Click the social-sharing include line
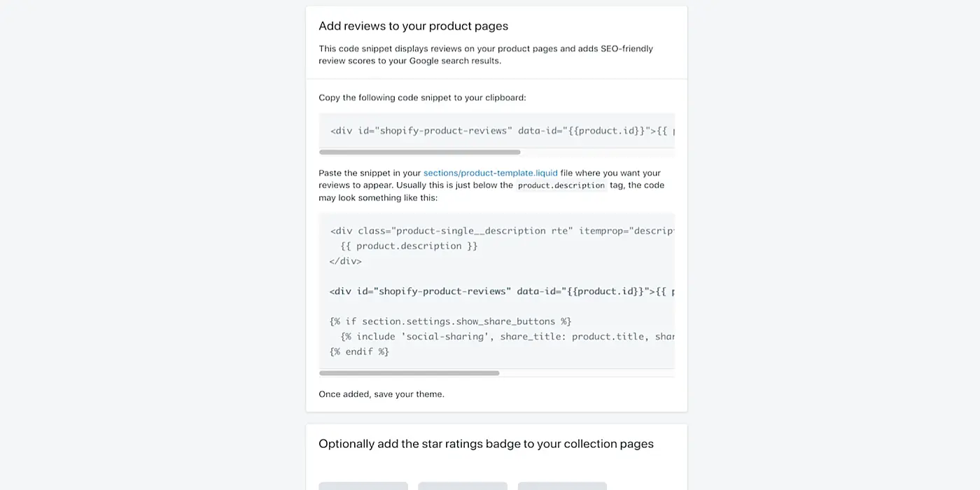Image resolution: width=980 pixels, height=490 pixels. pos(504,336)
